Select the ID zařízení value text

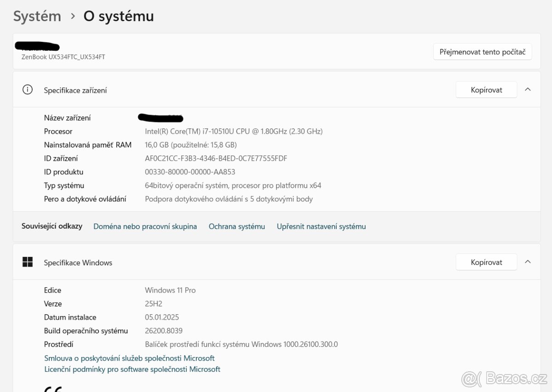pyautogui.click(x=215, y=158)
